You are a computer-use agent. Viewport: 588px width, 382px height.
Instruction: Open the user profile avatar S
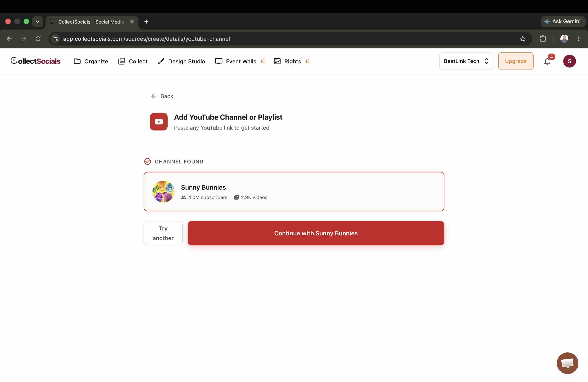pyautogui.click(x=569, y=61)
